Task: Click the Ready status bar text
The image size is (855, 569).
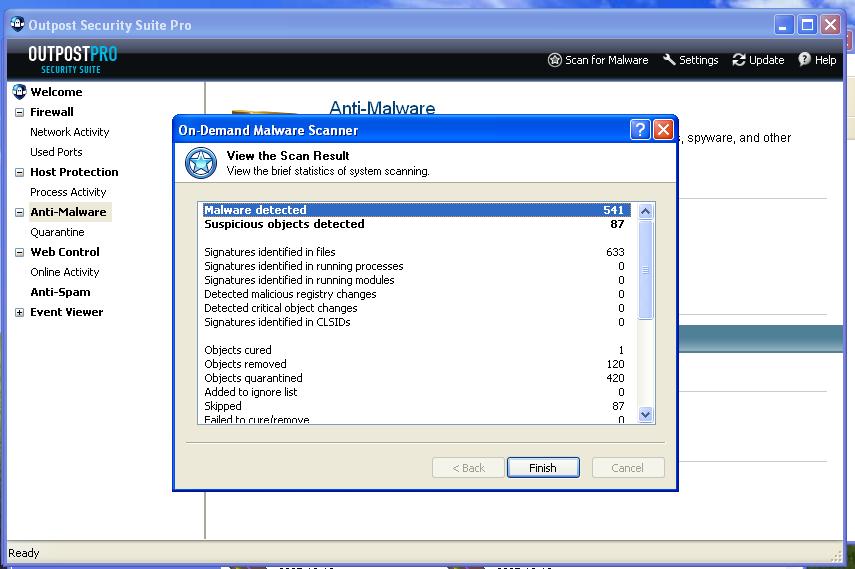Action: (x=23, y=553)
